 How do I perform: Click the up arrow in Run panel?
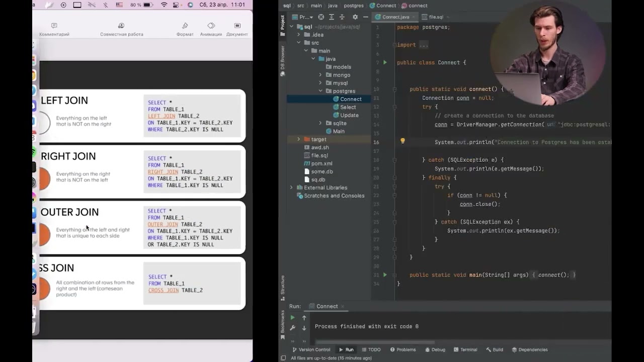(304, 317)
